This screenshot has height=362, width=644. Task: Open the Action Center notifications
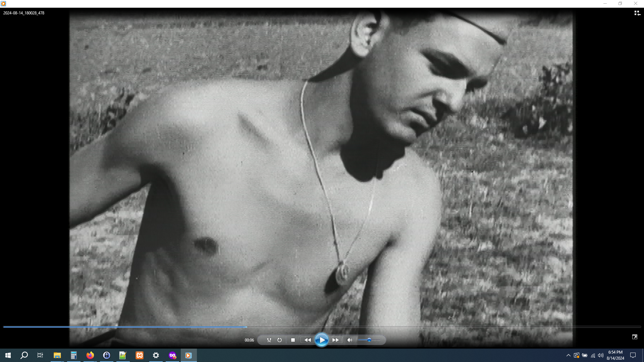(633, 355)
